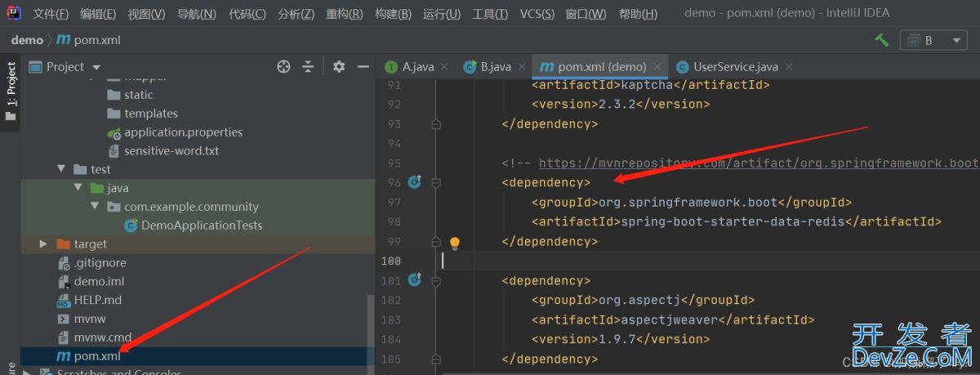Click the fold end marker at line 93
The width and height of the screenshot is (980, 375).
435,124
